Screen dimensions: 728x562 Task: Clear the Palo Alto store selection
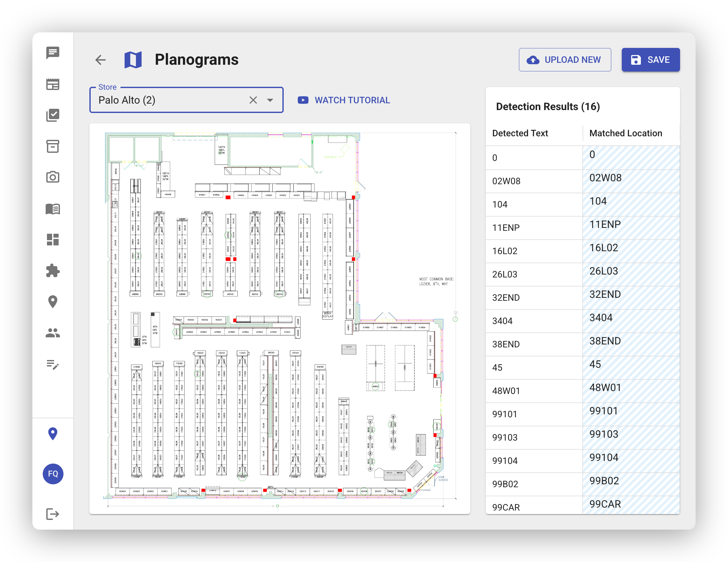[253, 100]
